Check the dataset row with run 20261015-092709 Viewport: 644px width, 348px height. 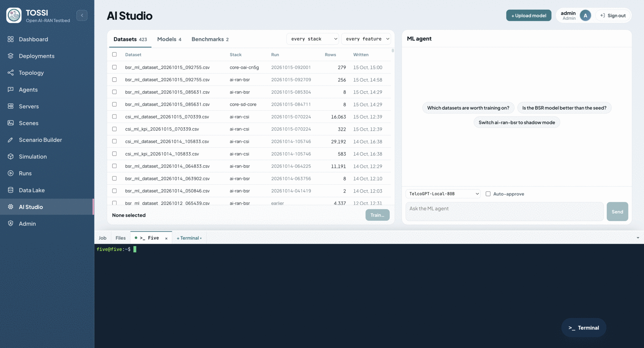(x=114, y=80)
